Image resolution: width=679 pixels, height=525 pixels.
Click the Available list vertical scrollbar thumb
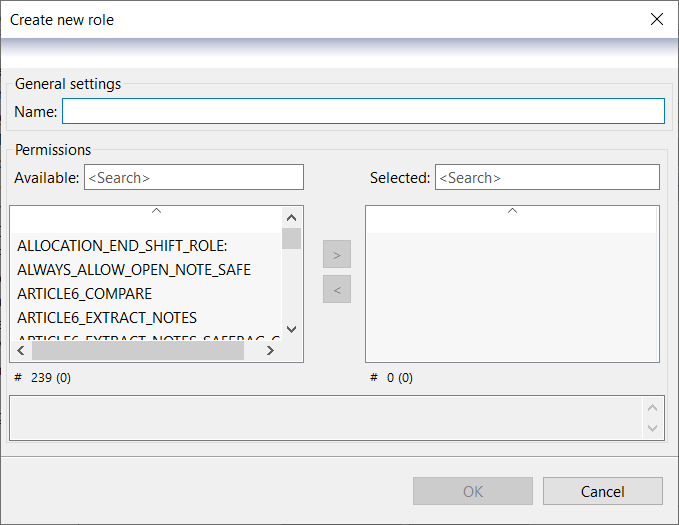[x=291, y=238]
